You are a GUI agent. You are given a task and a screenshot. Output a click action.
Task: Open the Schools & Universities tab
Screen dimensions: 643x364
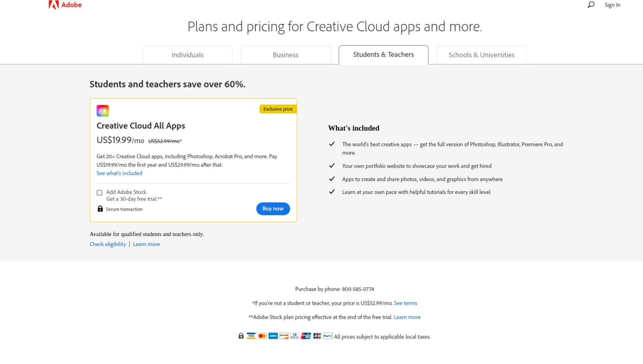coord(481,55)
